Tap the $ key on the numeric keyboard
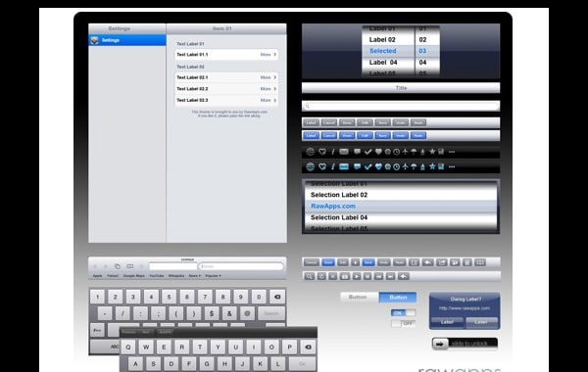588x372 pixels. point(212,313)
